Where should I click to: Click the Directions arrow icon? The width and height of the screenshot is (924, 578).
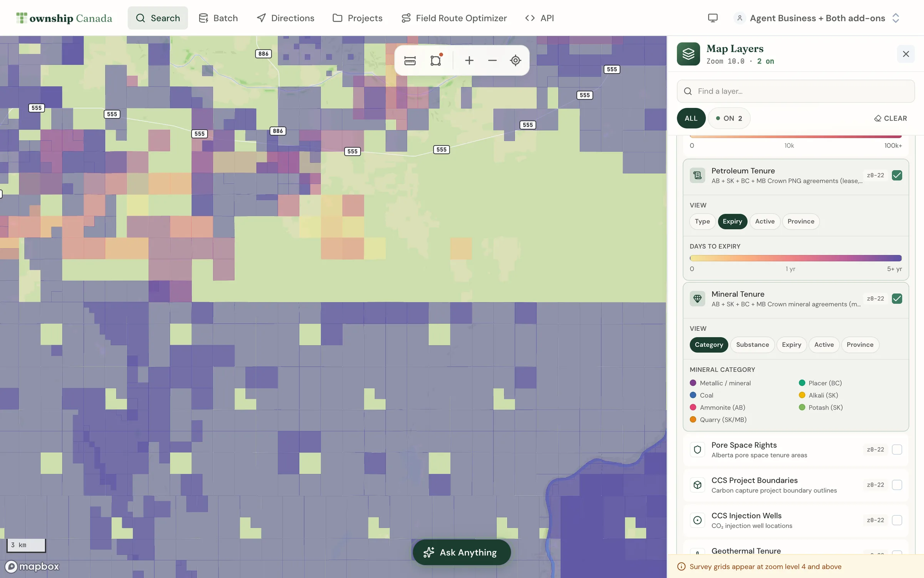click(x=261, y=18)
